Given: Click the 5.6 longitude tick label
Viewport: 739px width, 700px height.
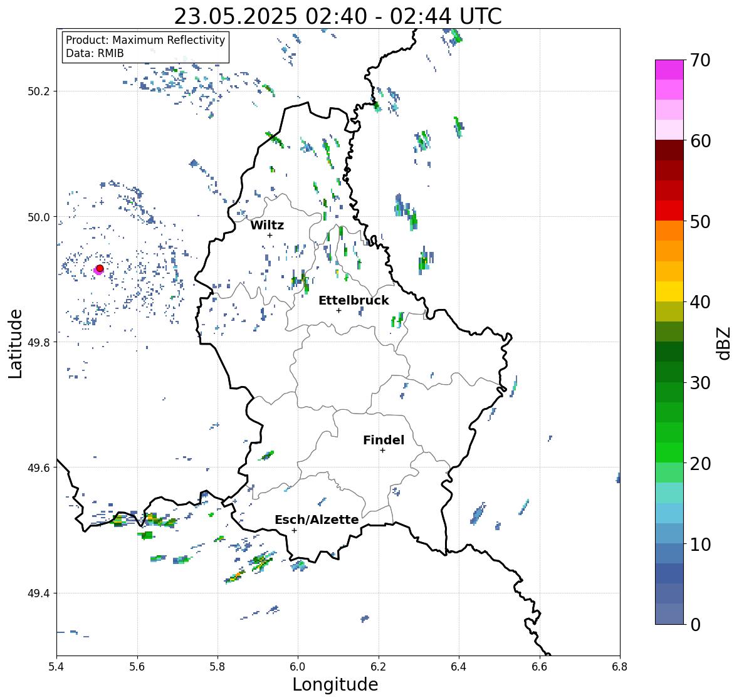Looking at the screenshot, I should click(x=137, y=667).
